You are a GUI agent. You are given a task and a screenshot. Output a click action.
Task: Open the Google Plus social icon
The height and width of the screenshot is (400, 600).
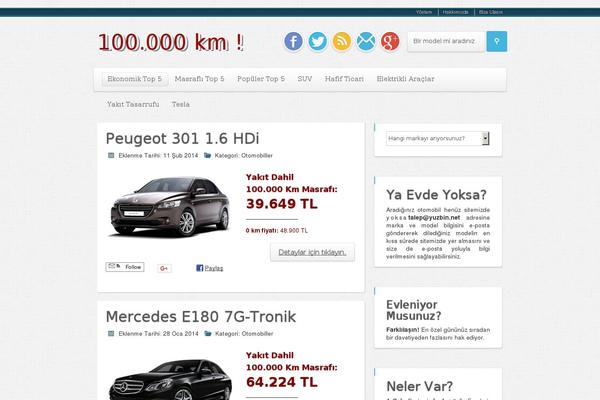[390, 41]
